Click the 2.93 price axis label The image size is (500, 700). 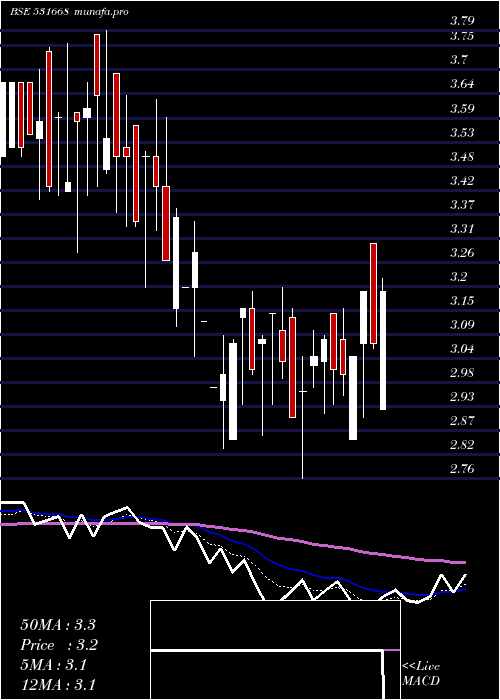[462, 397]
